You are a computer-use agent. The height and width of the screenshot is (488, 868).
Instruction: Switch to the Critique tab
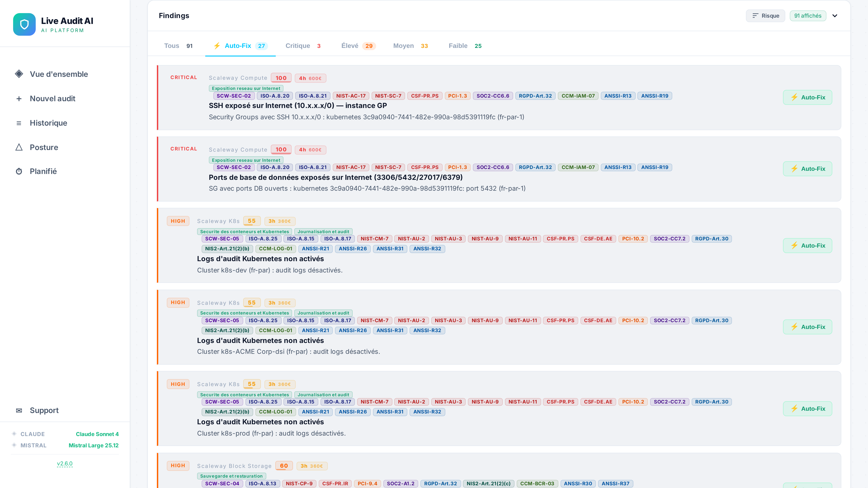303,46
